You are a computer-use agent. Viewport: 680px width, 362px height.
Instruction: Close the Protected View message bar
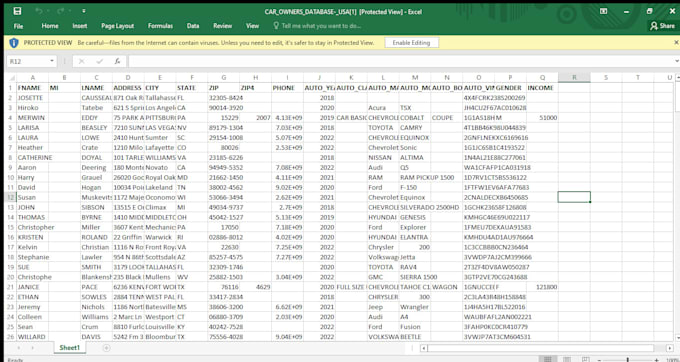click(676, 42)
